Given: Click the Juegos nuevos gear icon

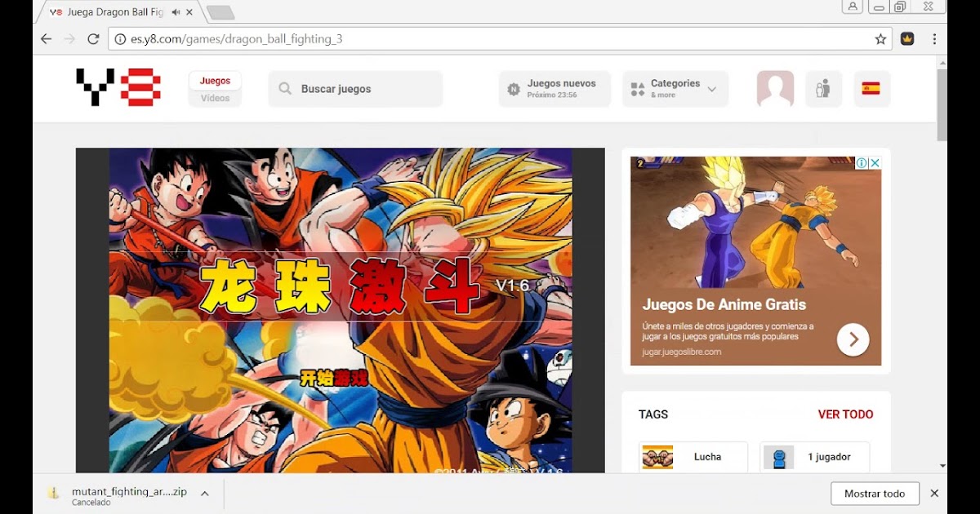Looking at the screenshot, I should [514, 90].
